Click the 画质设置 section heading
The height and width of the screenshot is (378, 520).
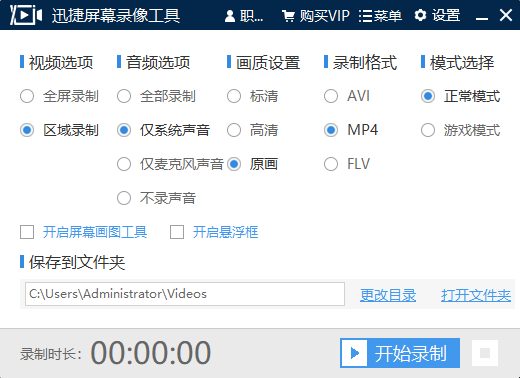(268, 63)
